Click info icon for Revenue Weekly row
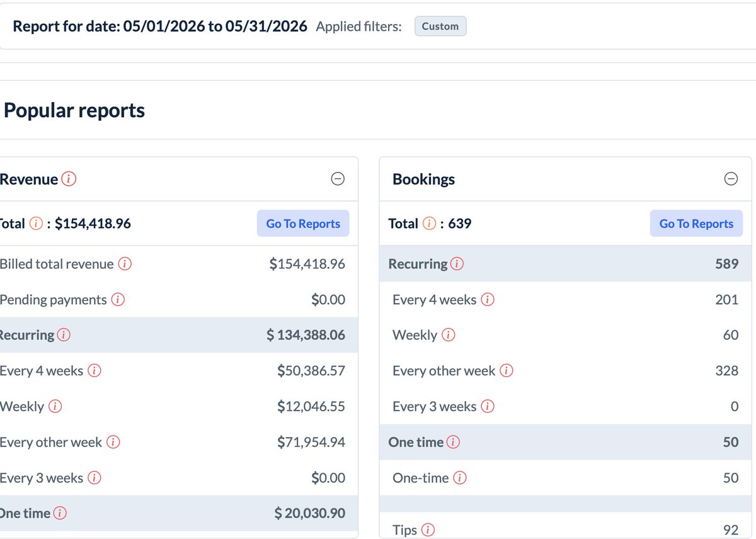The image size is (756, 539). click(55, 407)
